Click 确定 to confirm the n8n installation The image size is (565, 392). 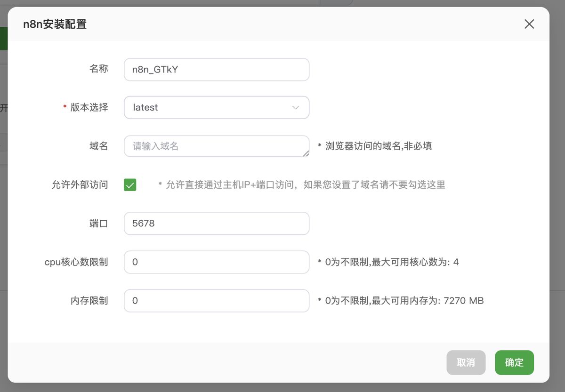(514, 362)
